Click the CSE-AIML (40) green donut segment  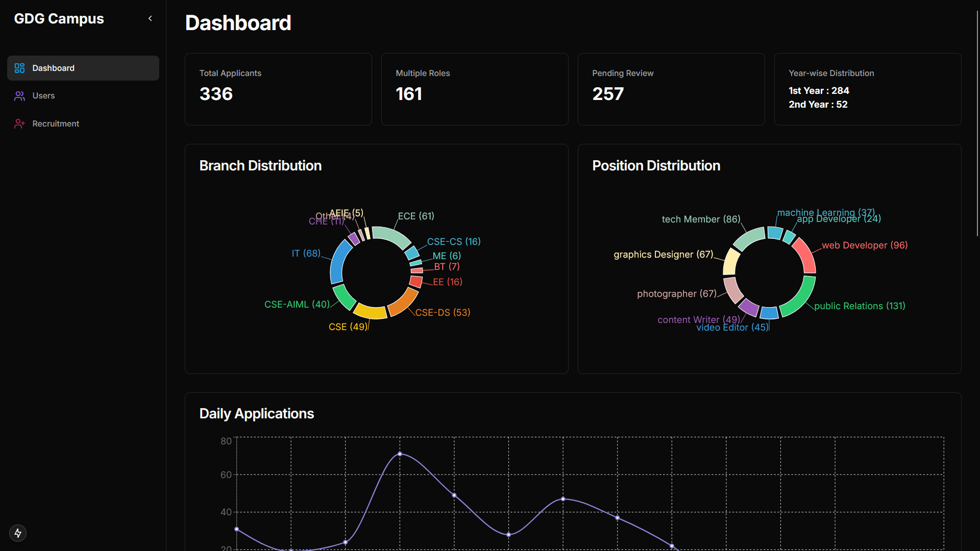343,297
